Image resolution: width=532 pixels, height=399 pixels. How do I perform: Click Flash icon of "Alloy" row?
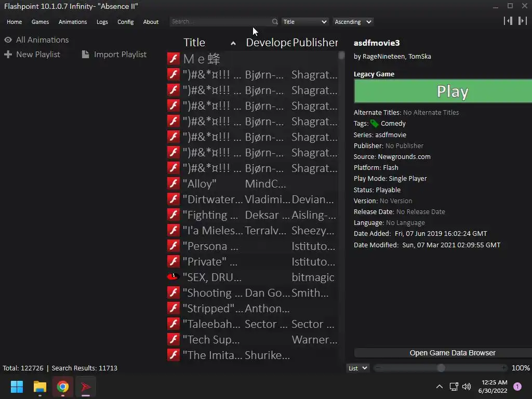pyautogui.click(x=174, y=183)
